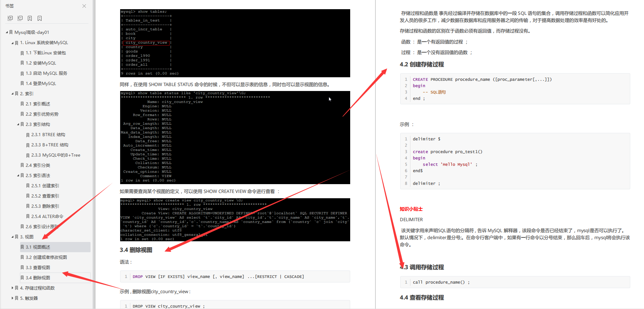This screenshot has height=309, width=644.
Task: Click the 4. 存储过程和函数 bookmark label
Action: pos(37,288)
